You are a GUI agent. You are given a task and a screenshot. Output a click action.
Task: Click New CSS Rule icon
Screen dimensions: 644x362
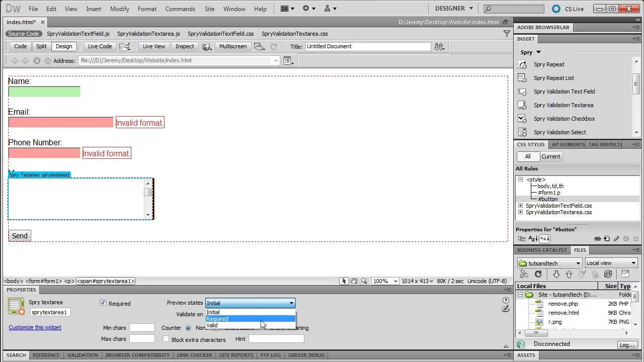coord(607,239)
